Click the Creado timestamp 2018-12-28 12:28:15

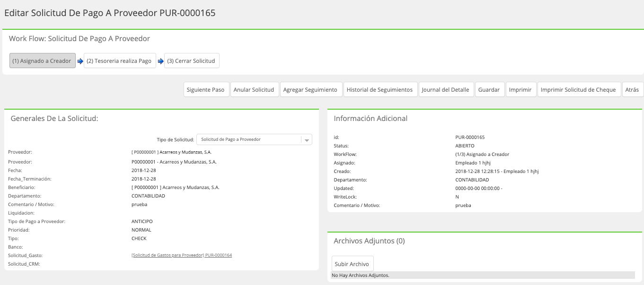[477, 172]
